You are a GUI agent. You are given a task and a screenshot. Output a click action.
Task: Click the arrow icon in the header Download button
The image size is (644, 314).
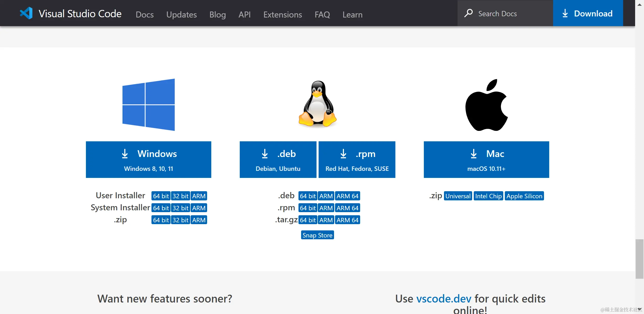click(x=565, y=13)
